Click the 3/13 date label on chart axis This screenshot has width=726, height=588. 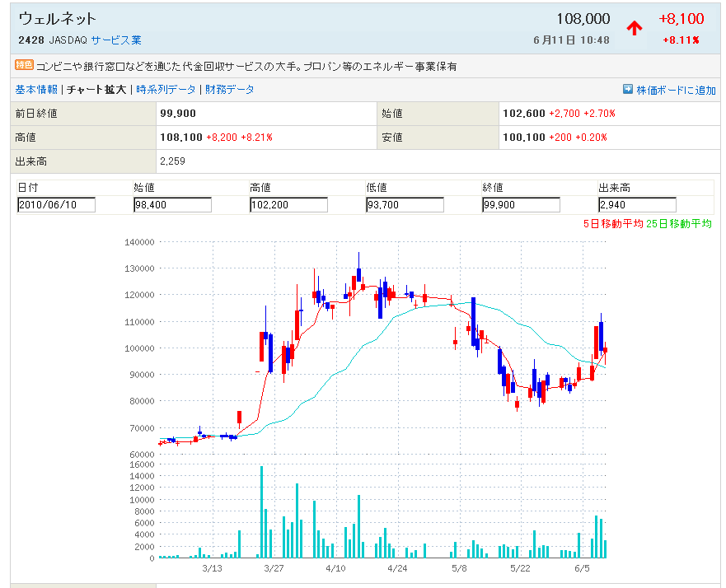[x=212, y=568]
